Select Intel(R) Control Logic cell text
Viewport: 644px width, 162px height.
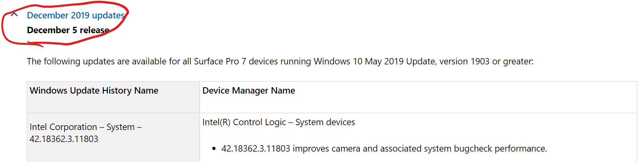pyautogui.click(x=244, y=122)
